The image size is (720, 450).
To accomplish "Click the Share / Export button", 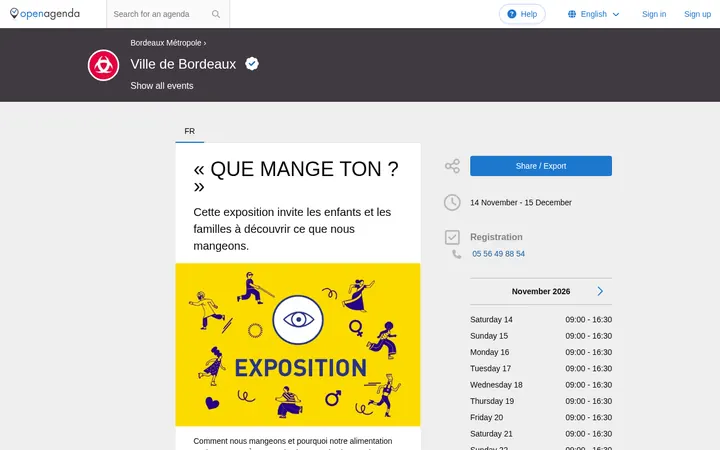I will pos(541,166).
